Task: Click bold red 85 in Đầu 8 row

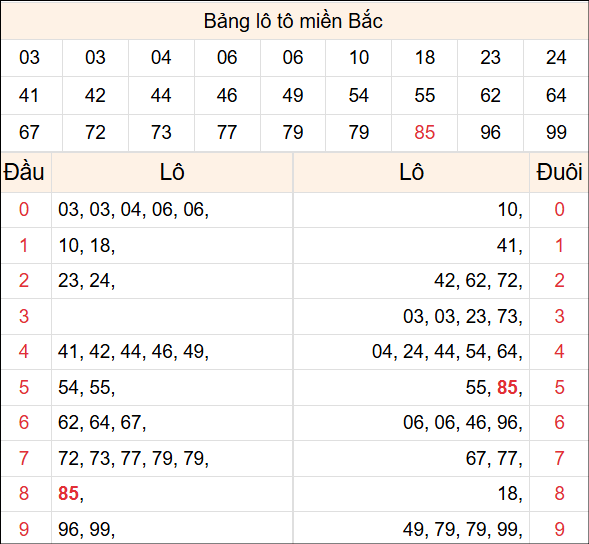Action: click(x=68, y=494)
